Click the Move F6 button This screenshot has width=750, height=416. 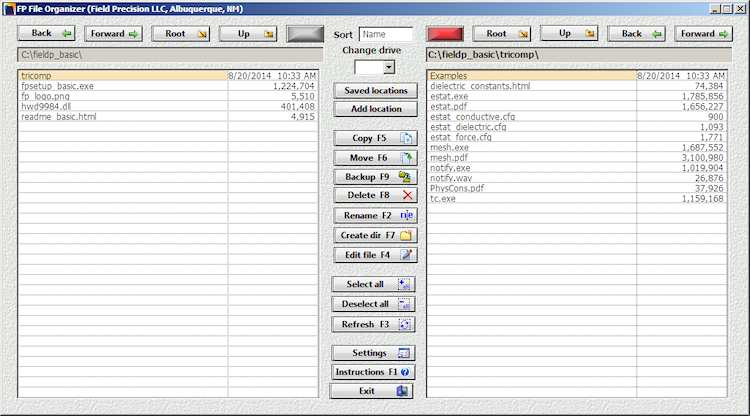point(373,157)
